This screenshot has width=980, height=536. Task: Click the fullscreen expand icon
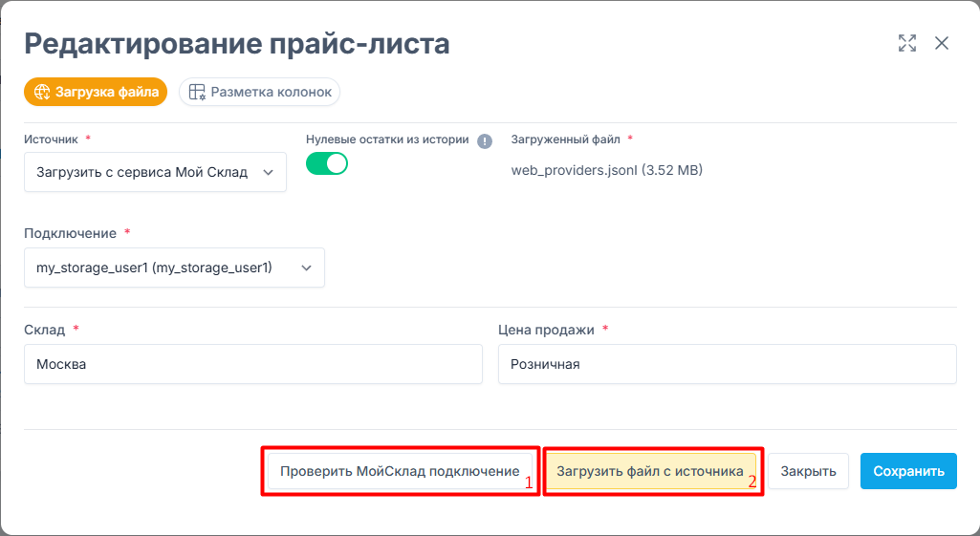pos(907,43)
